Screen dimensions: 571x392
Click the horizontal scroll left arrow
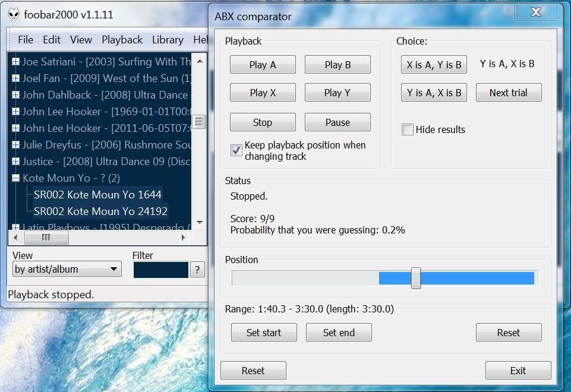coord(15,238)
